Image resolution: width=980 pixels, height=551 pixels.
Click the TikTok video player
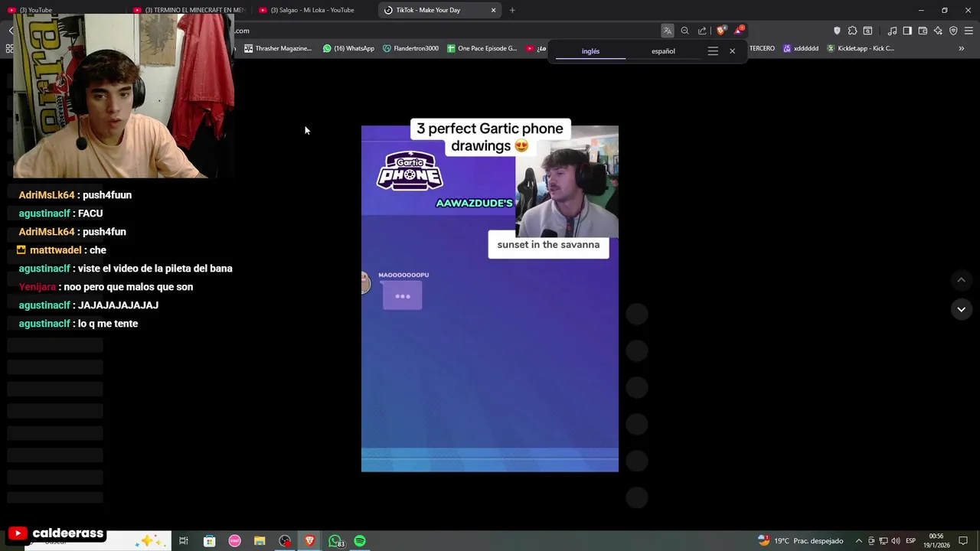[x=490, y=298]
